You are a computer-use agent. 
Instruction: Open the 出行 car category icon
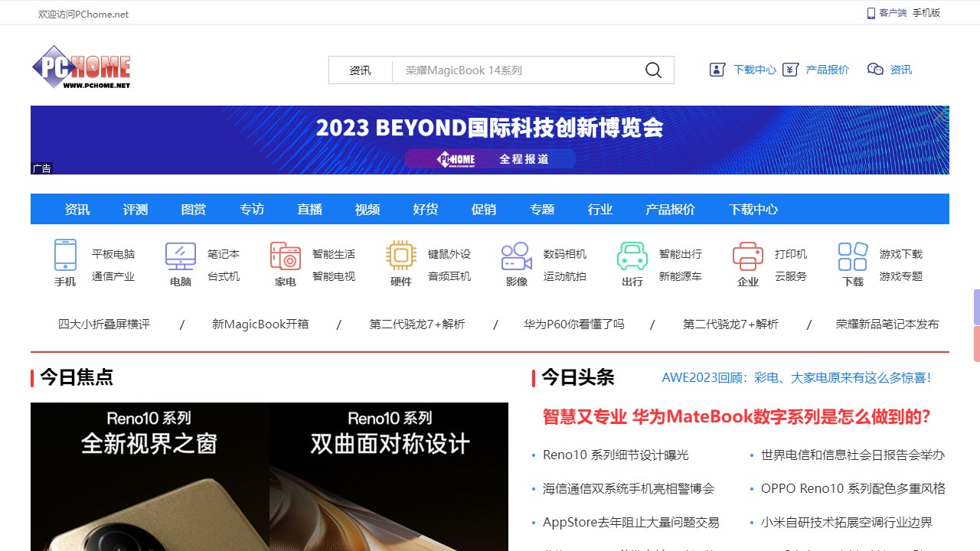coord(632,256)
